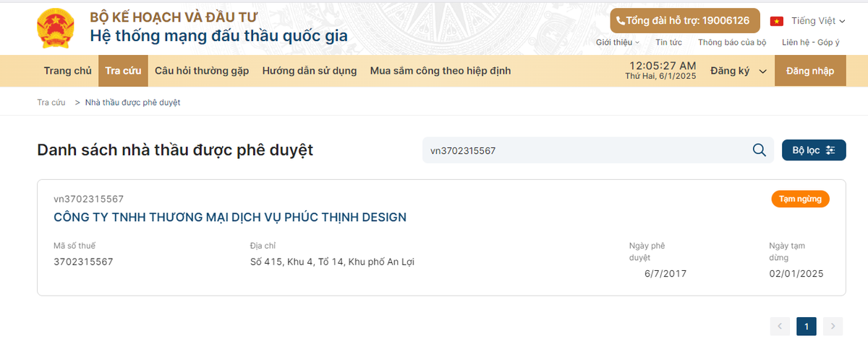Image resolution: width=868 pixels, height=349 pixels.
Task: Click the search magnifier icon
Action: tap(759, 150)
